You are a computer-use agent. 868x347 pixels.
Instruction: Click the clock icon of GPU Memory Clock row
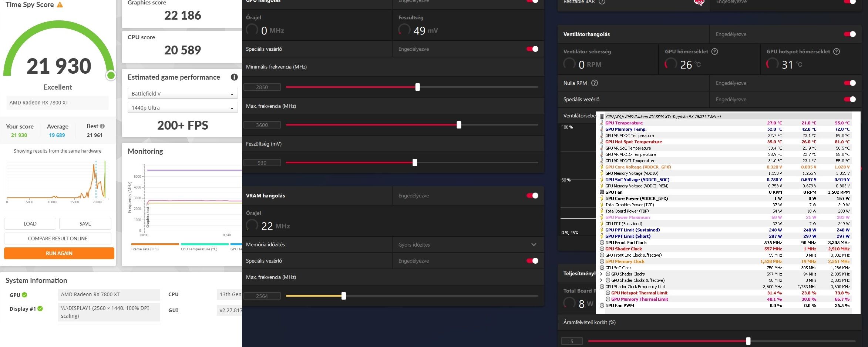coord(602,261)
